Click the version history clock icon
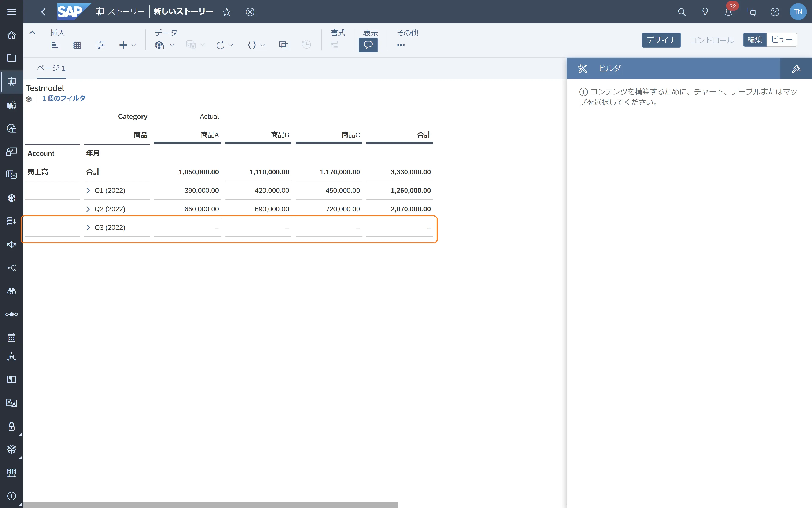The image size is (812, 508). (306, 45)
